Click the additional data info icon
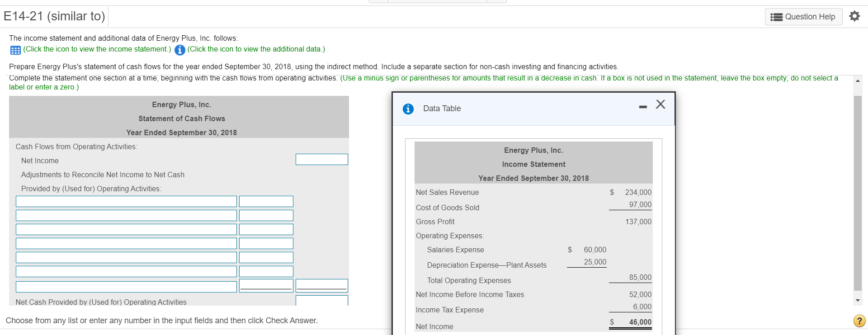This screenshot has width=868, height=335. (179, 50)
